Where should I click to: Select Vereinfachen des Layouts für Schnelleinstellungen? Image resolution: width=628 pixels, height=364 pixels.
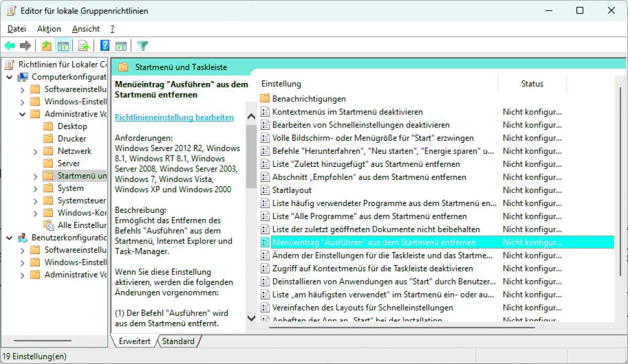coord(363,308)
